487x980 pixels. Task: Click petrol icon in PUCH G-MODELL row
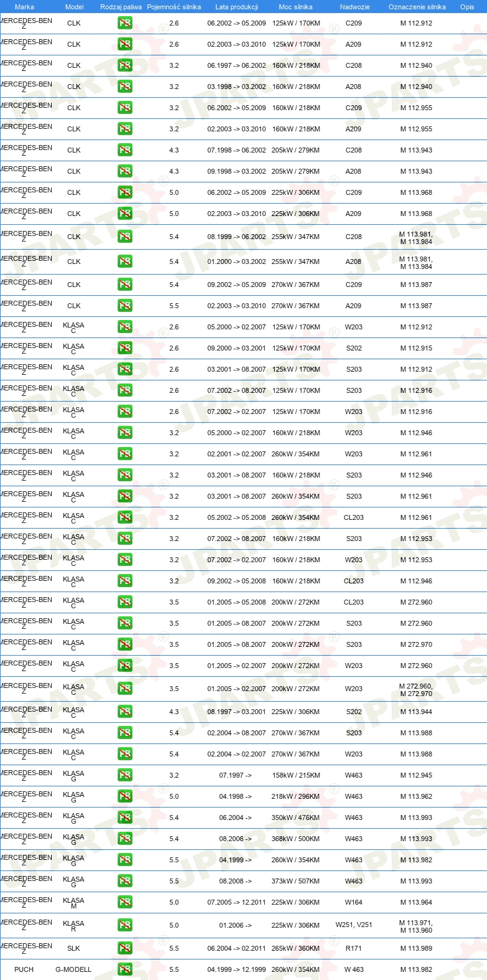[x=125, y=970]
